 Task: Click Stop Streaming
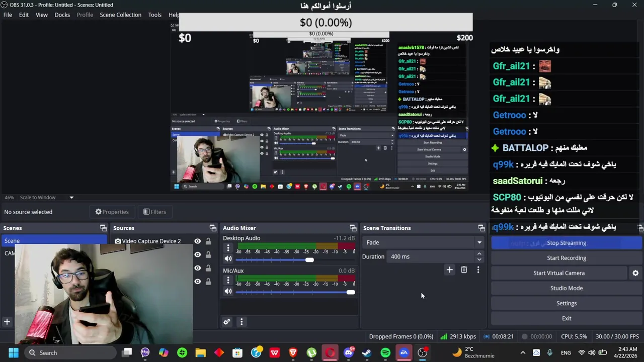[566, 243]
